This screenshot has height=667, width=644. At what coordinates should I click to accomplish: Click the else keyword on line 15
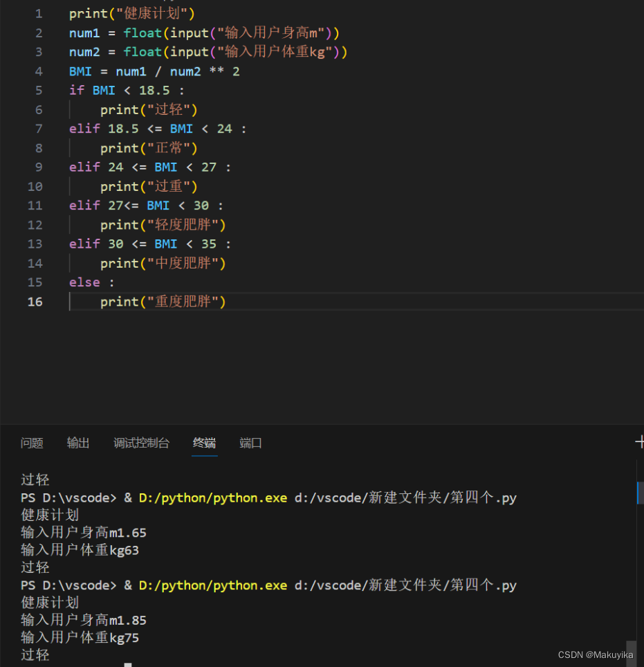tap(84, 282)
